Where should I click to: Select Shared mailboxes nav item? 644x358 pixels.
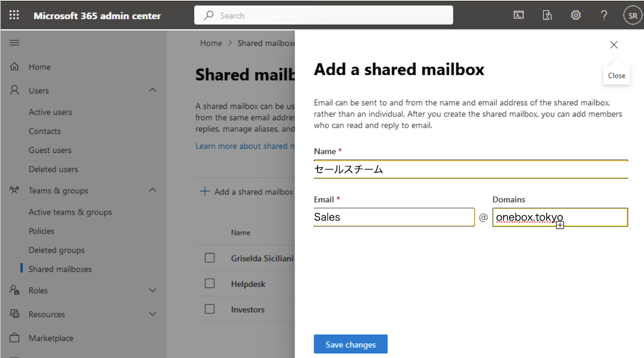click(x=60, y=269)
